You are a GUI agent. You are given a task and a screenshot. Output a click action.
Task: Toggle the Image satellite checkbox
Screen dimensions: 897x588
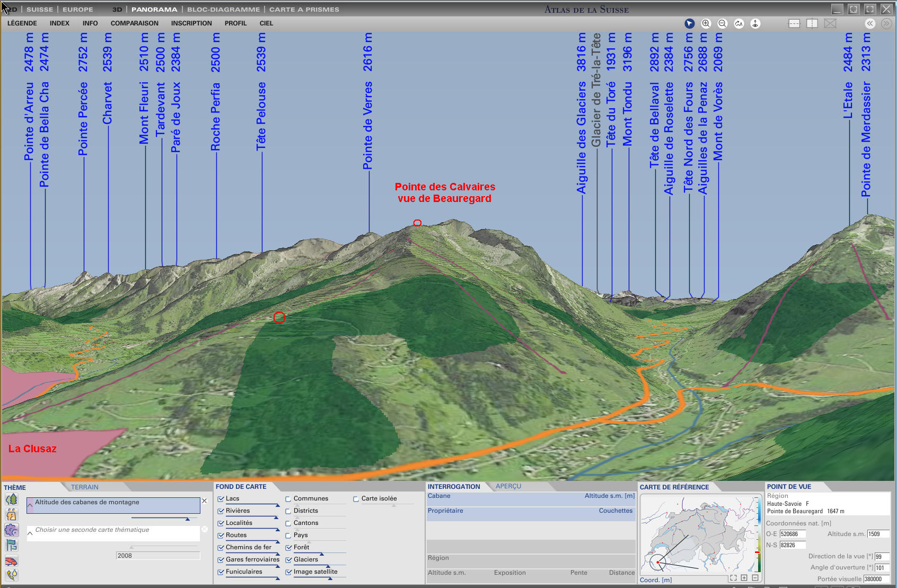288,572
